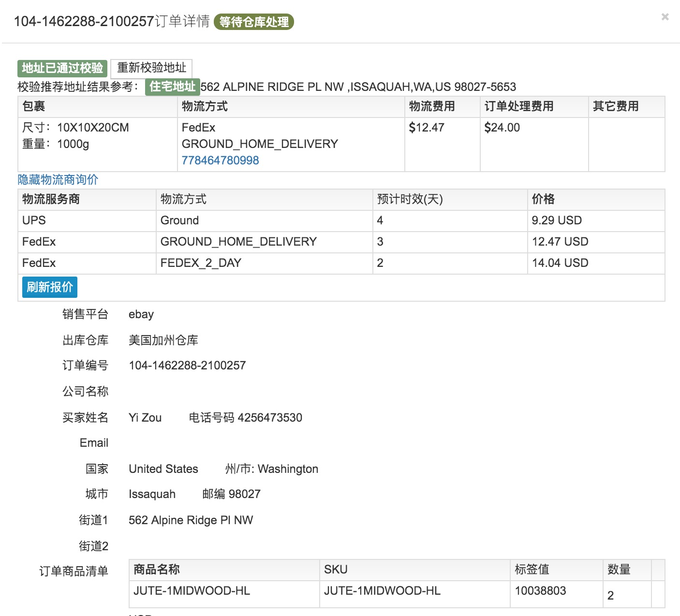This screenshot has height=616, width=680.
Task: Click the 物流服务商 column header
Action: pyautogui.click(x=51, y=199)
